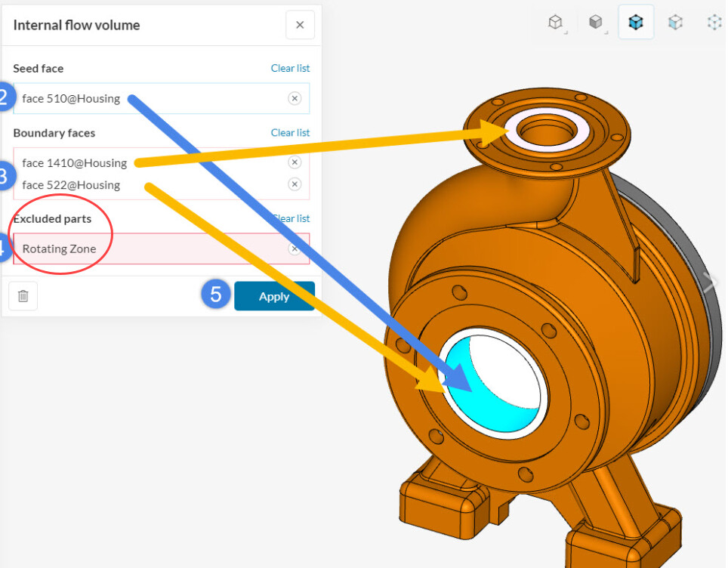Select the dotted cube view mode
The width and height of the screenshot is (728, 568).
click(x=714, y=23)
